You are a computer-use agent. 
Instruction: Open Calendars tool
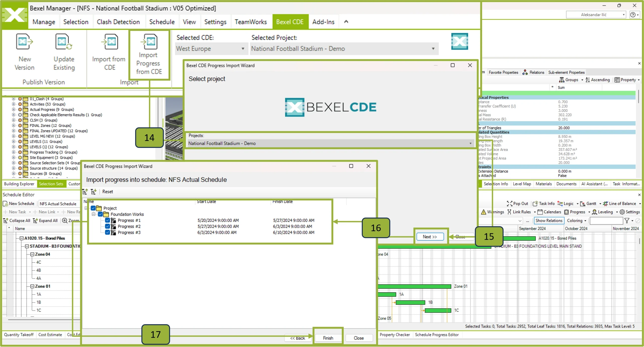click(x=549, y=212)
